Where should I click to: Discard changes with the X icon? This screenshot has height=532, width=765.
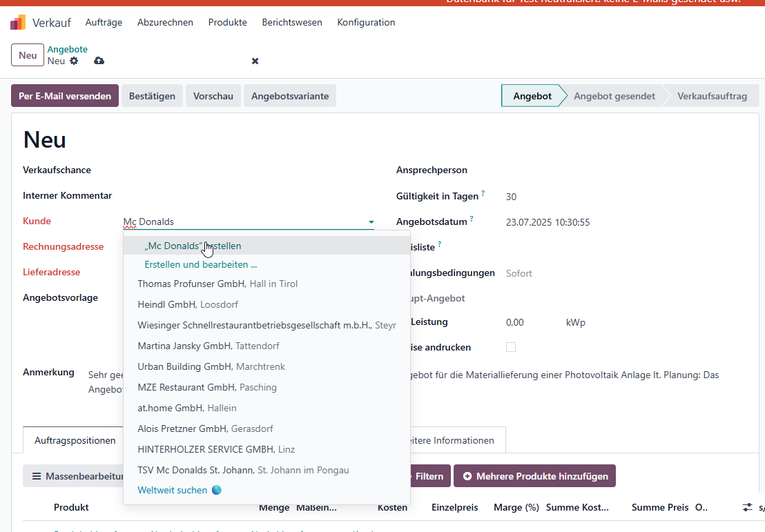coord(255,61)
